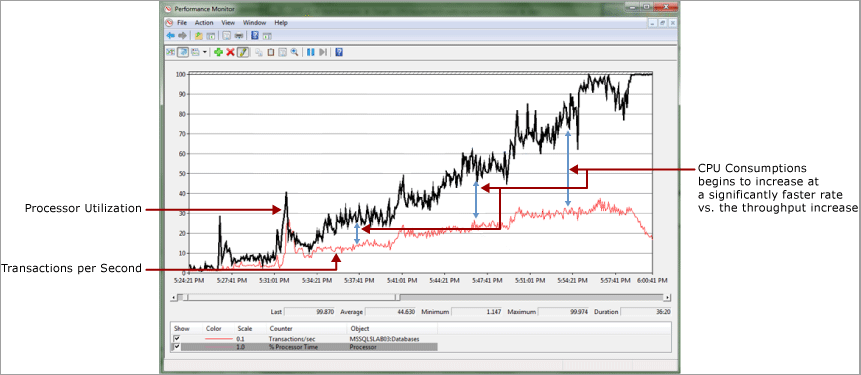
Task: Uncheck Show for % Processor Time counter
Action: point(177,347)
